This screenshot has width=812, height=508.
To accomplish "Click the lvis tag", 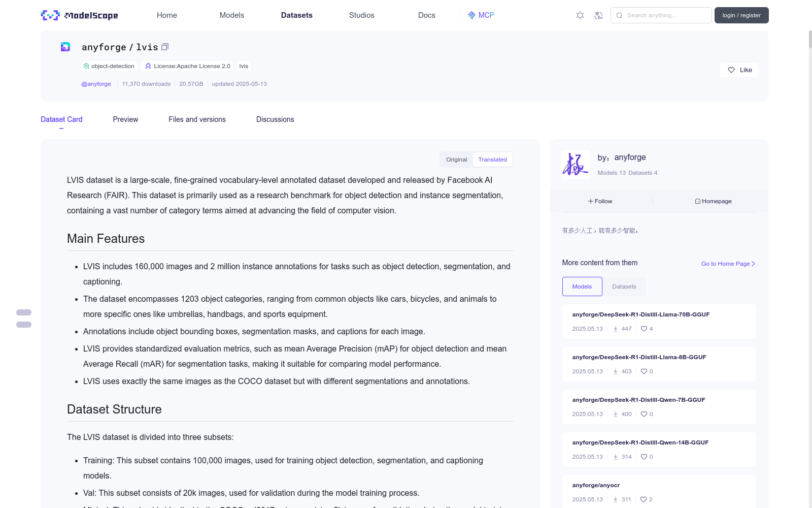I will 244,66.
